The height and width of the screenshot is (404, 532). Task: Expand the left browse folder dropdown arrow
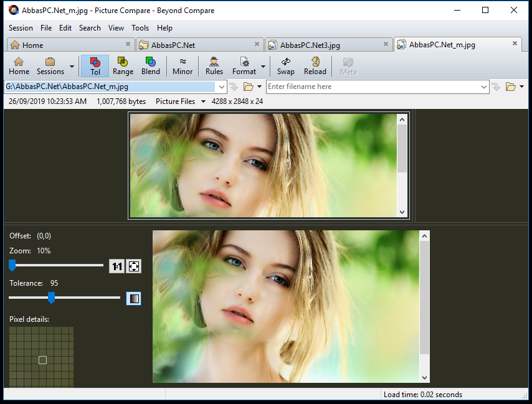260,87
